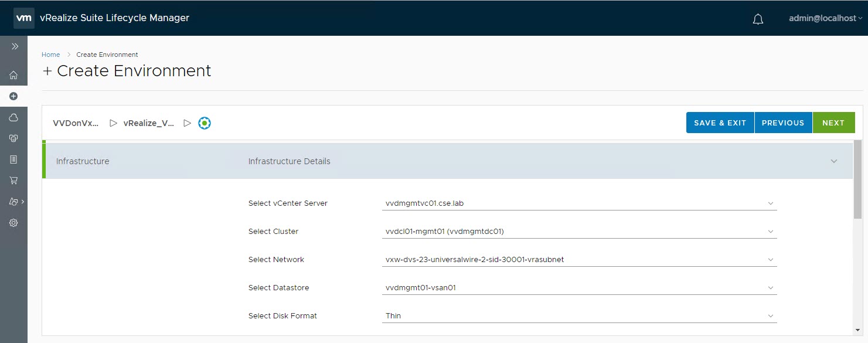The image size is (868, 343).
Task: Click the notification bell icon
Action: [758, 19]
